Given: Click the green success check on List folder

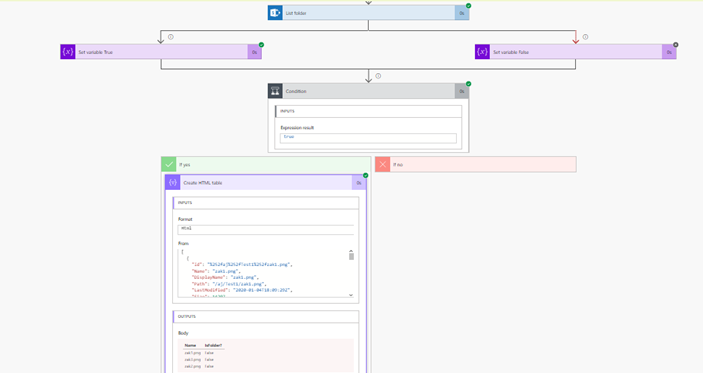Looking at the screenshot, I should [x=469, y=6].
